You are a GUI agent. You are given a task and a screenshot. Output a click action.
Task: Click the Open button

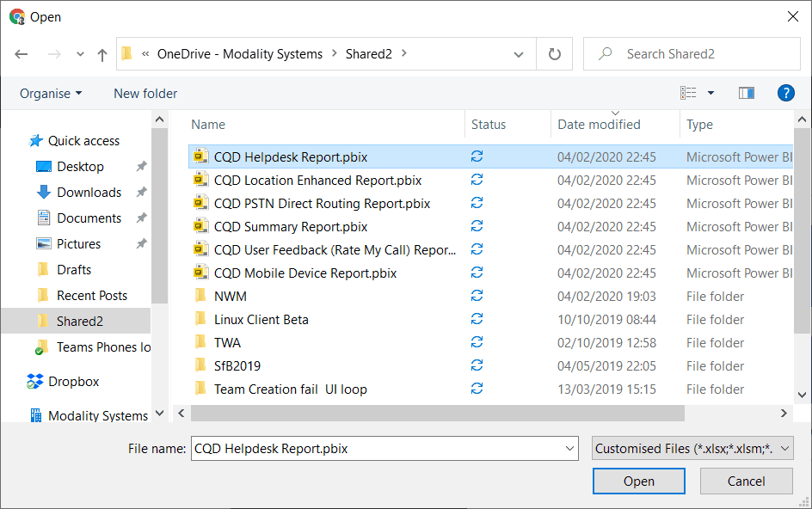coord(638,481)
